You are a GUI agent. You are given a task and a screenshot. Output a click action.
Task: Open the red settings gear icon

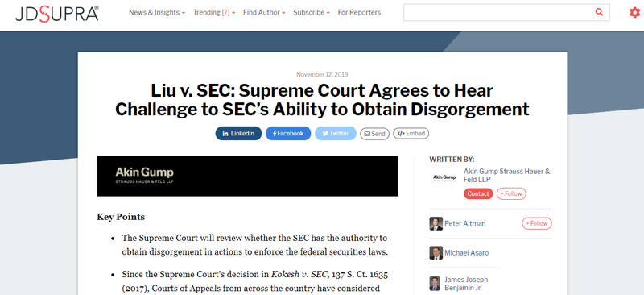tap(634, 13)
